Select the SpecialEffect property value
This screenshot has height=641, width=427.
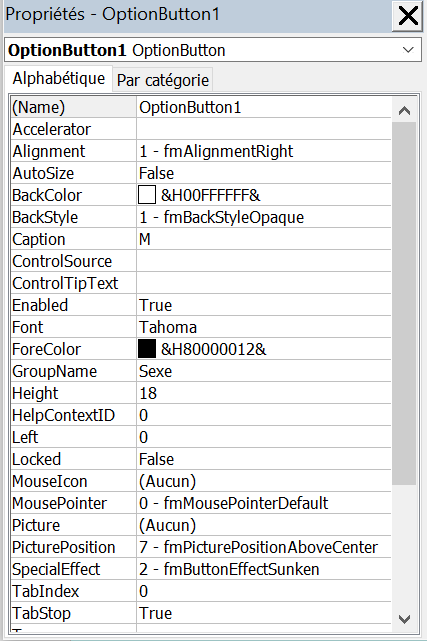click(264, 569)
